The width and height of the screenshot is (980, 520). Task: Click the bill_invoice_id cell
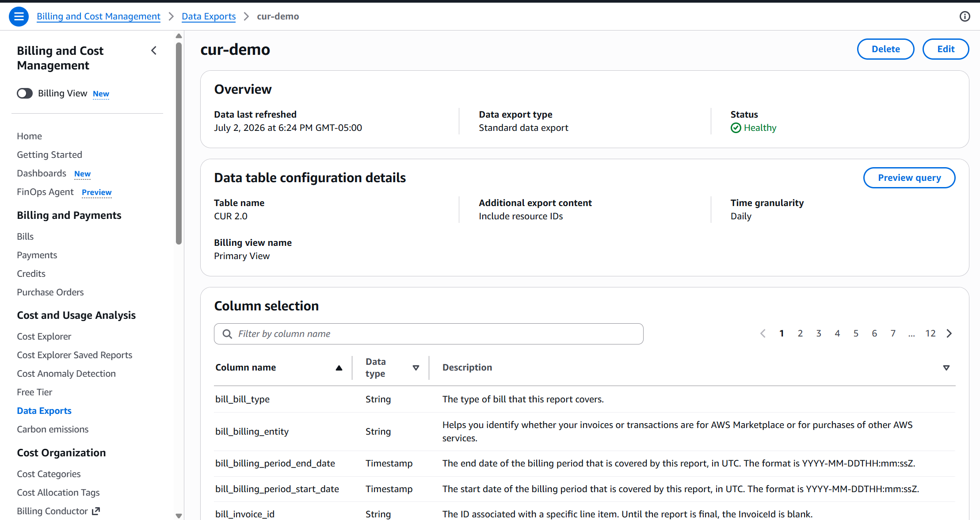(245, 514)
